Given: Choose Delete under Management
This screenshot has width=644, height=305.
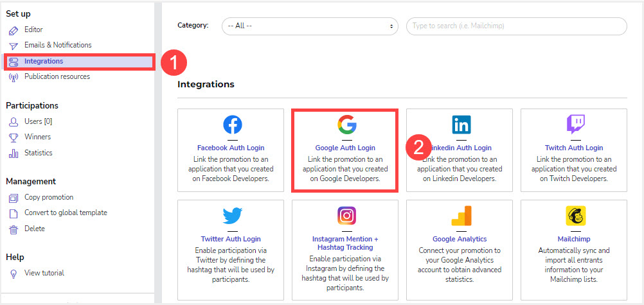Looking at the screenshot, I should 35,229.
